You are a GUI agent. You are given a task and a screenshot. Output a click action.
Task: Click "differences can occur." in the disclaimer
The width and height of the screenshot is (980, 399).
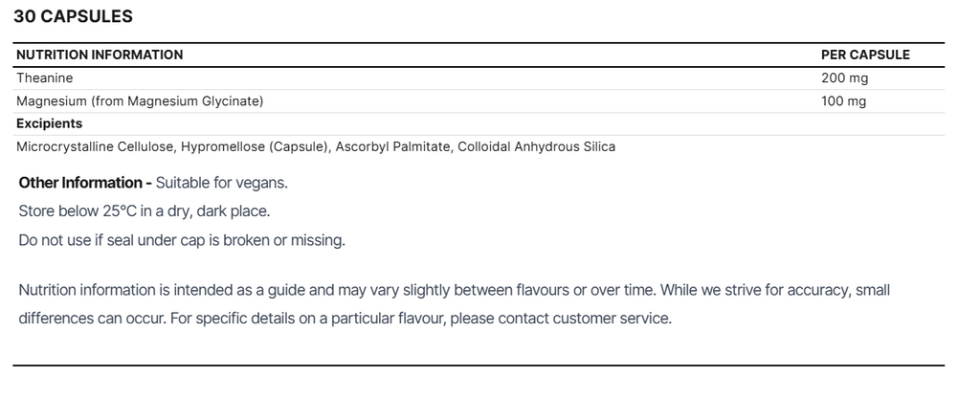coord(92,318)
